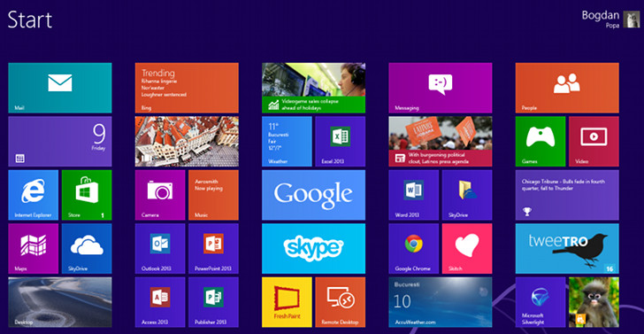
Task: Open the People tile
Action: tap(567, 88)
